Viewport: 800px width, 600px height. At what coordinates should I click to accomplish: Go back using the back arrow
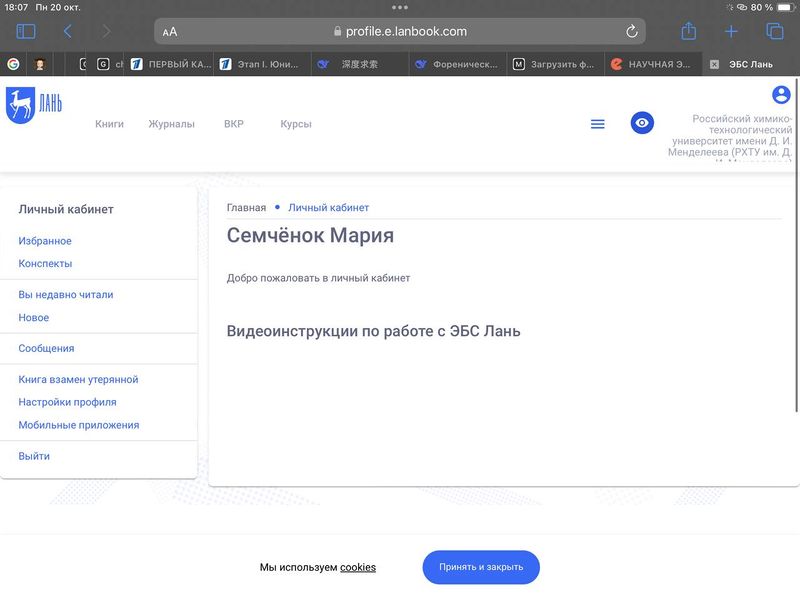[68, 32]
